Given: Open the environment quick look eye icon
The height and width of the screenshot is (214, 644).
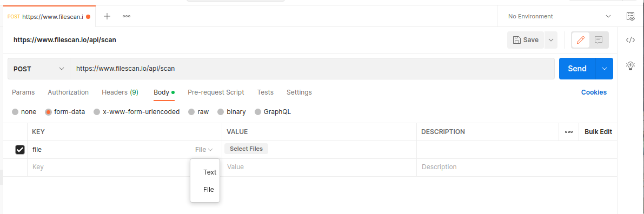Looking at the screenshot, I should (x=630, y=16).
